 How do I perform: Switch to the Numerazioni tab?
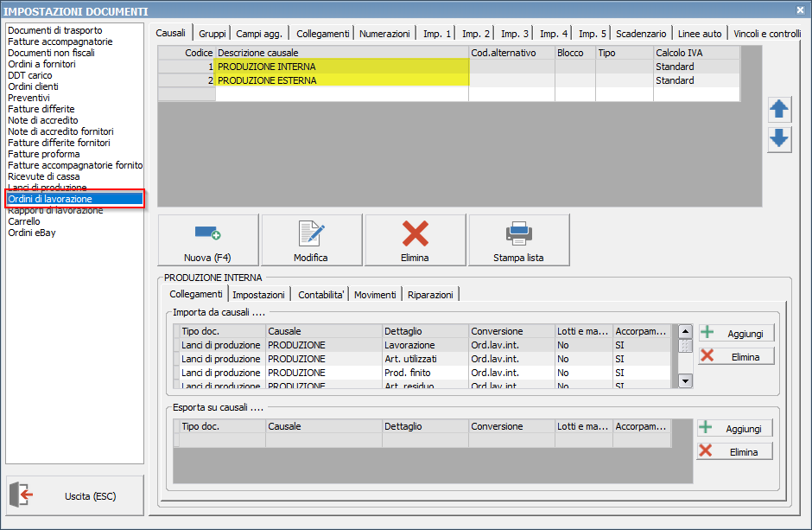(x=384, y=34)
